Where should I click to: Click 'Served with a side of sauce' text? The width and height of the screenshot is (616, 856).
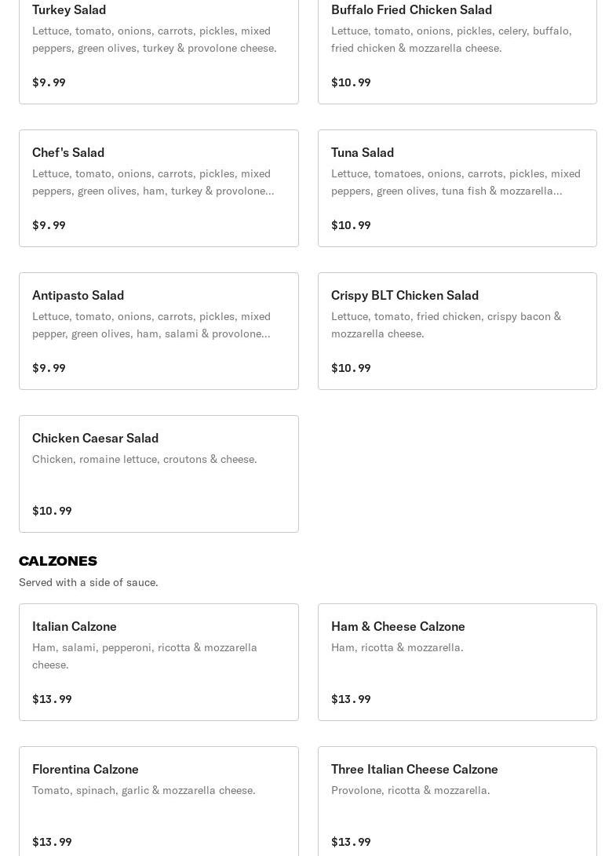(89, 582)
